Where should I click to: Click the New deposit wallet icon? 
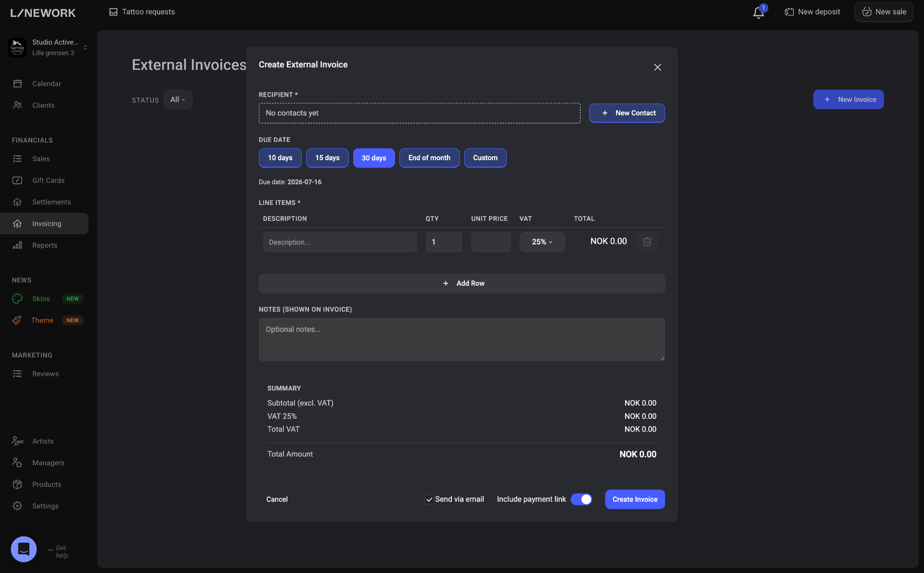click(789, 12)
